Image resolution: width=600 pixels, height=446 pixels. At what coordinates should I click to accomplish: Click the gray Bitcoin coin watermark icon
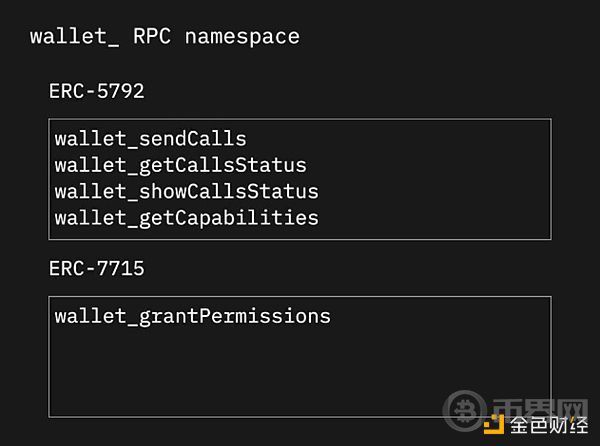coord(464,411)
